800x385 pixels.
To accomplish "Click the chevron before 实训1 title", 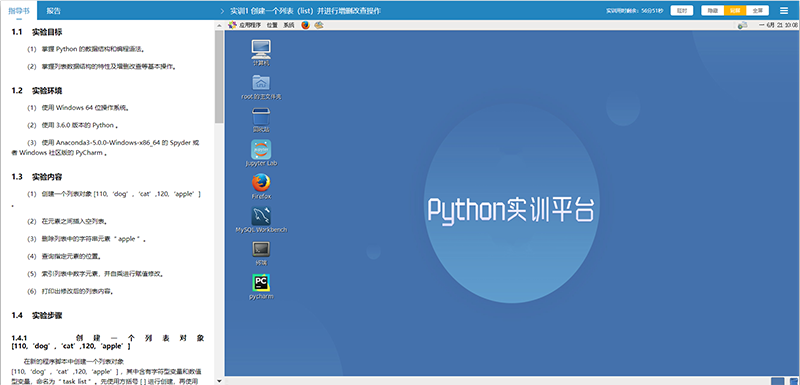I will 221,11.
